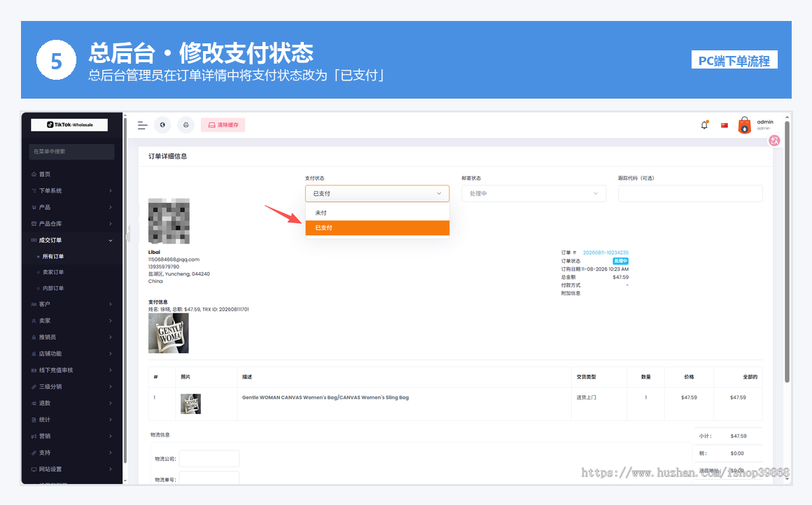Click the icon beside 客户

pyautogui.click(x=34, y=305)
